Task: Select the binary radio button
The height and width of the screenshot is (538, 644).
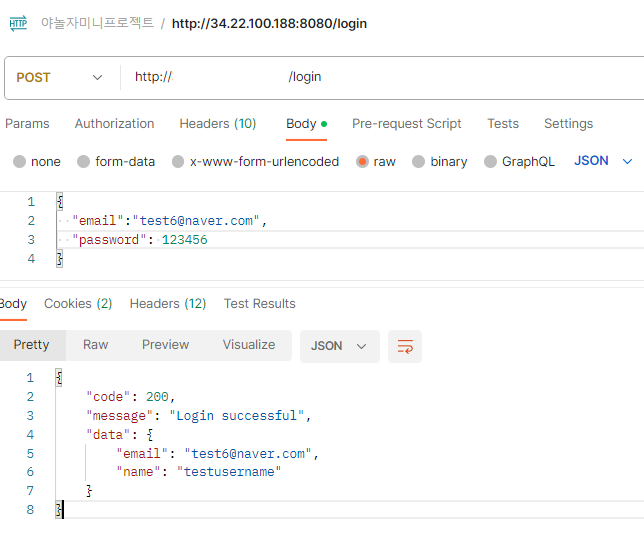Action: (x=418, y=161)
